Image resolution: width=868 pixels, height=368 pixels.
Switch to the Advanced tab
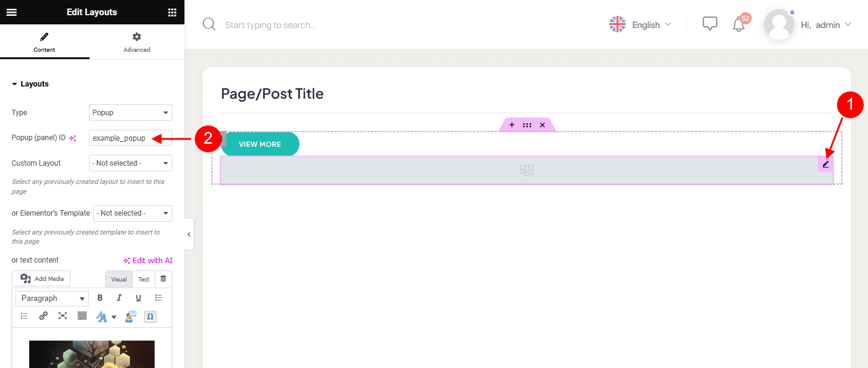click(137, 42)
